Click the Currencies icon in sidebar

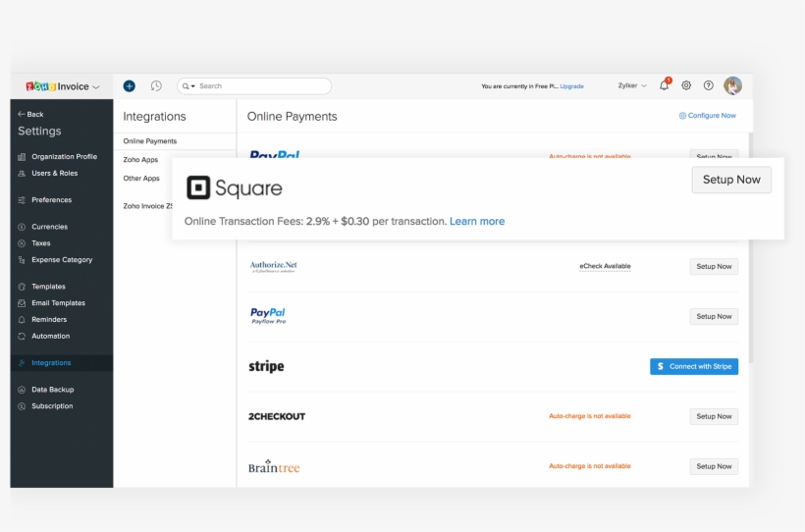[22, 227]
